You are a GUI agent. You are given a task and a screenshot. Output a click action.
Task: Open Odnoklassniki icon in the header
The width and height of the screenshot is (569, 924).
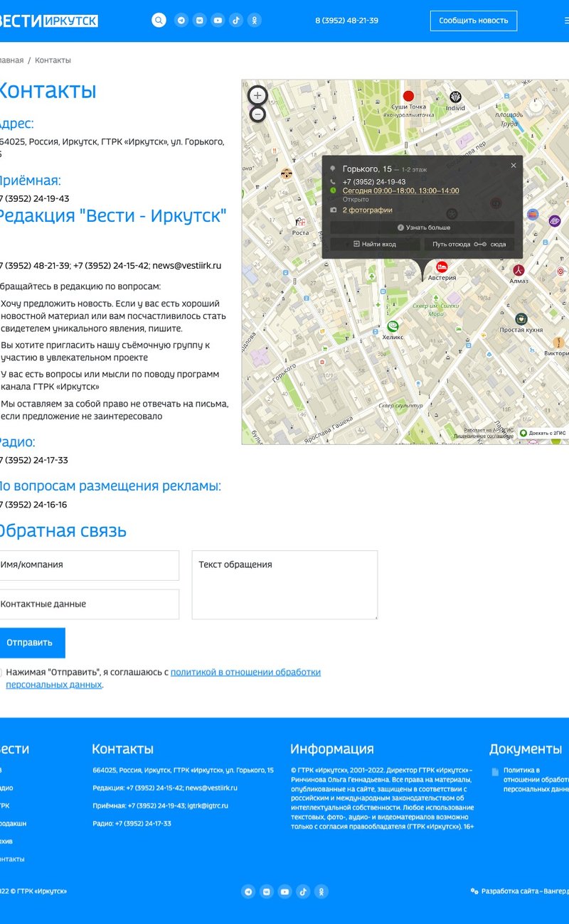255,21
